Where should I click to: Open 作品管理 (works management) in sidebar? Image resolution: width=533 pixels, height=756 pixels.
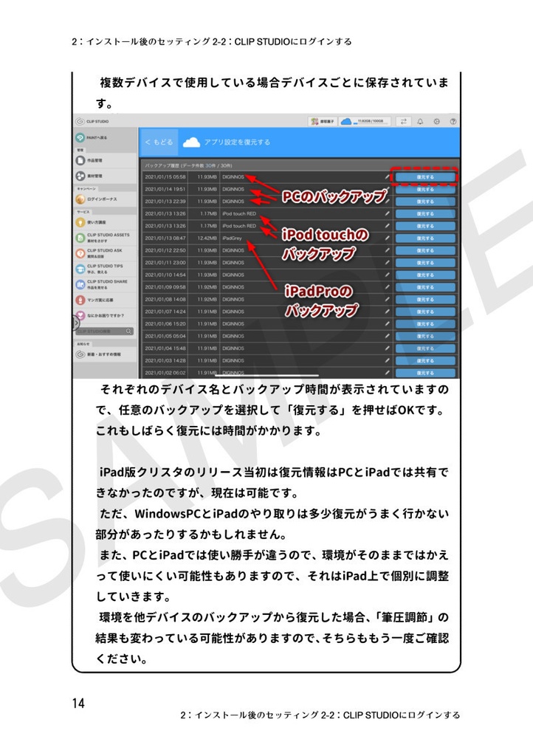click(105, 160)
